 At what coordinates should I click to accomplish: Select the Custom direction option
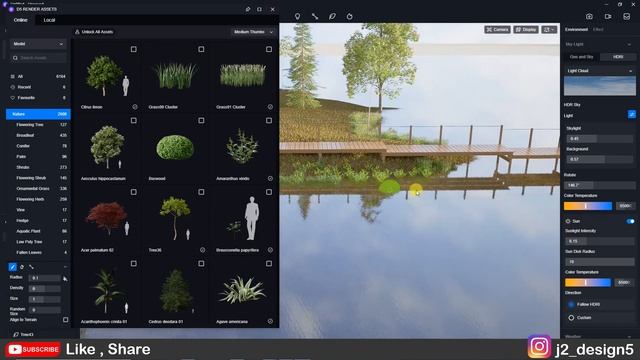pos(571,318)
